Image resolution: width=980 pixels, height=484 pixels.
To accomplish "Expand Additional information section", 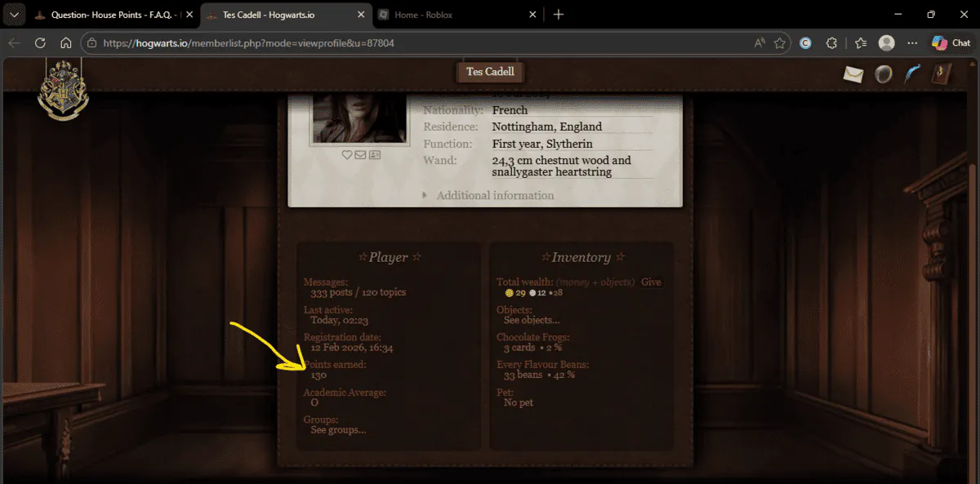I will [x=488, y=196].
